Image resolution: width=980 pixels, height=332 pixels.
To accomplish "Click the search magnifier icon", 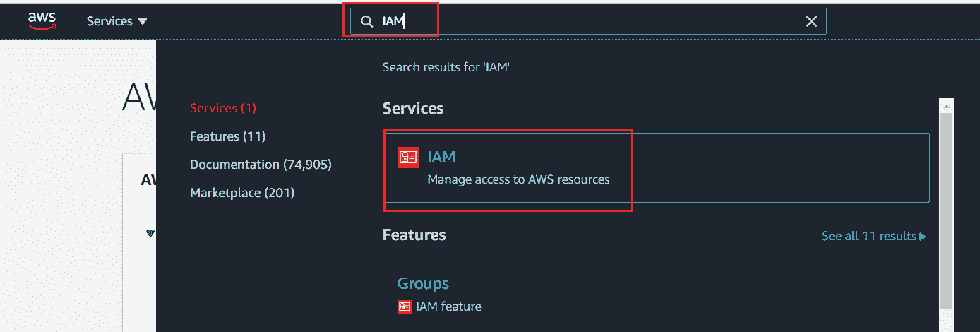I will click(366, 22).
